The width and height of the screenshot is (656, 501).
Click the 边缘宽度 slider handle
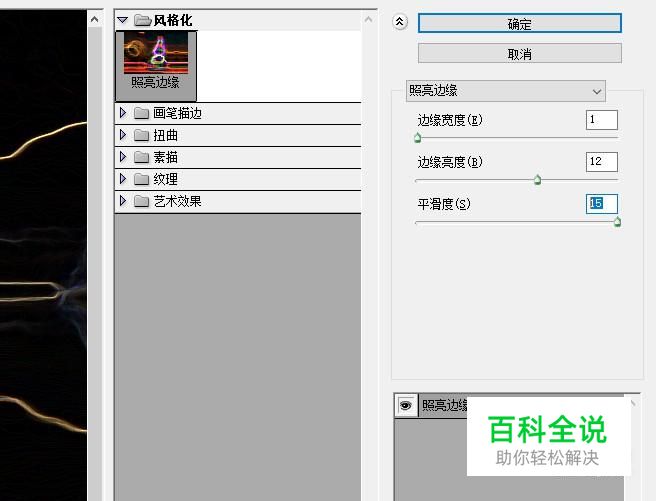417,138
